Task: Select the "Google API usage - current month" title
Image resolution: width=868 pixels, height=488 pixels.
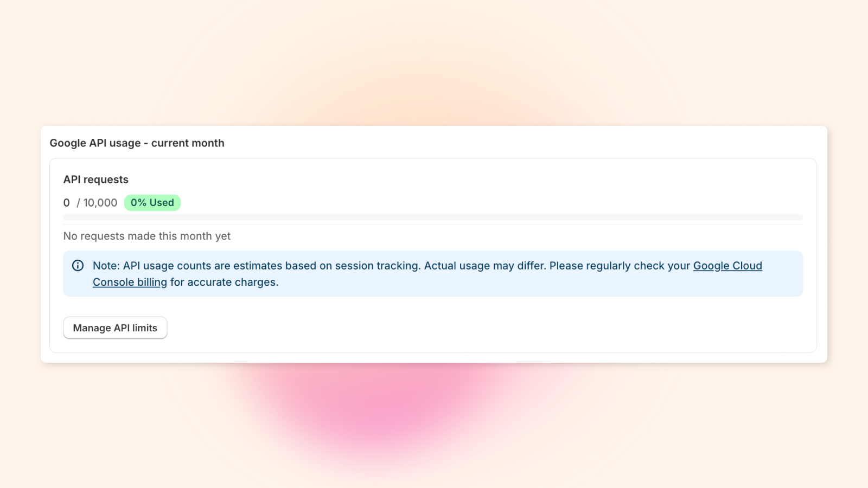Action: click(x=137, y=143)
